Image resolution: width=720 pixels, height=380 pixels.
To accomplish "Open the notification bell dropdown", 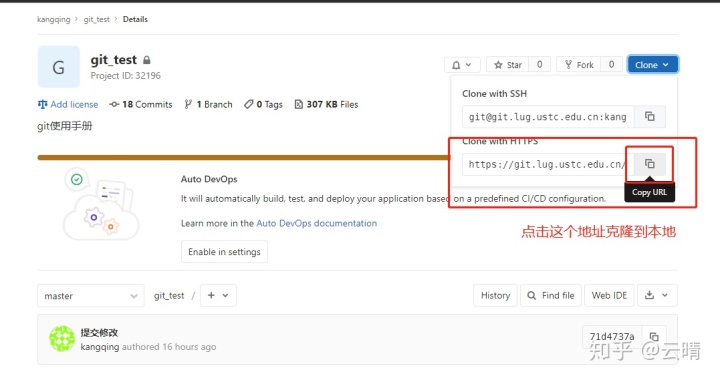I will [x=462, y=65].
